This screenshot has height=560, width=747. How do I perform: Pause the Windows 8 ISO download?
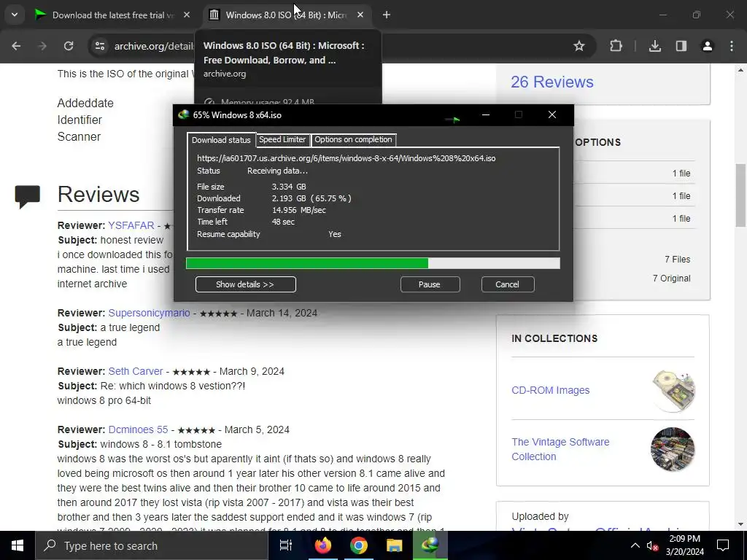(x=430, y=284)
